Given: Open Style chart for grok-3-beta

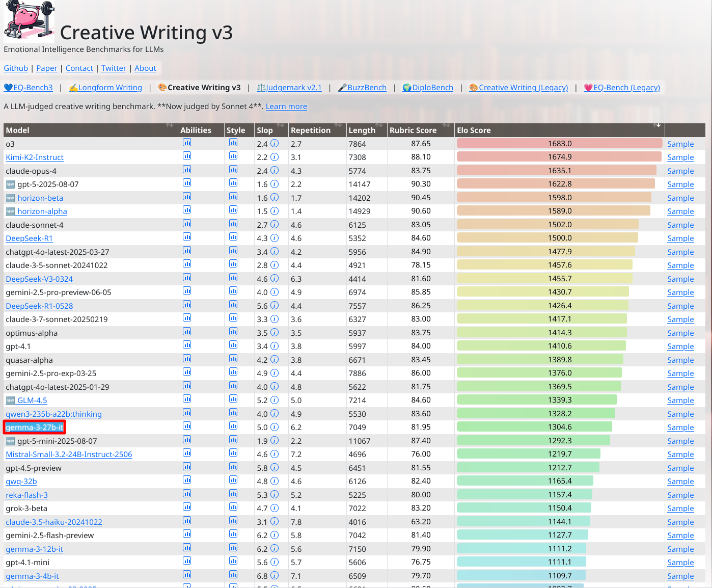Looking at the screenshot, I should click(233, 507).
